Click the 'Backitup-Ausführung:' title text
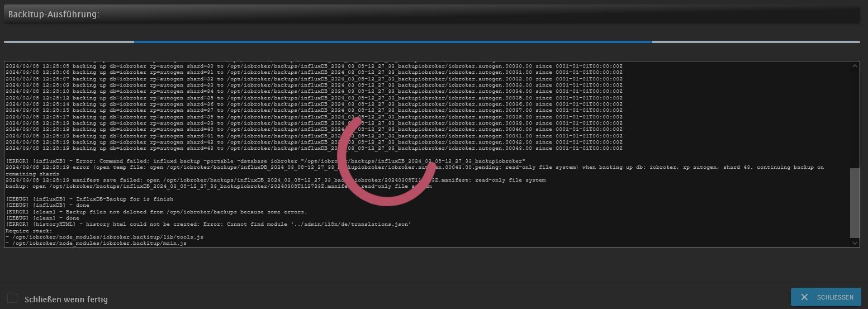This screenshot has height=309, width=868. click(54, 15)
